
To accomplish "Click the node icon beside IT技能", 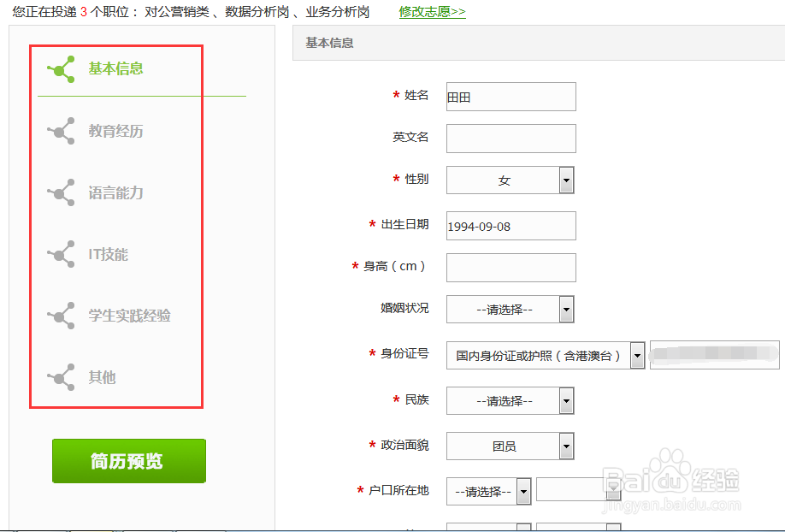I will tap(61, 254).
